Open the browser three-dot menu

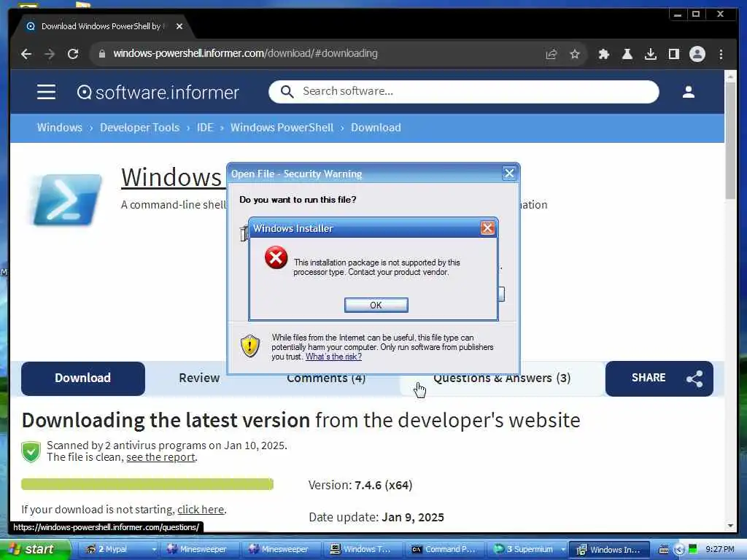pyautogui.click(x=721, y=54)
